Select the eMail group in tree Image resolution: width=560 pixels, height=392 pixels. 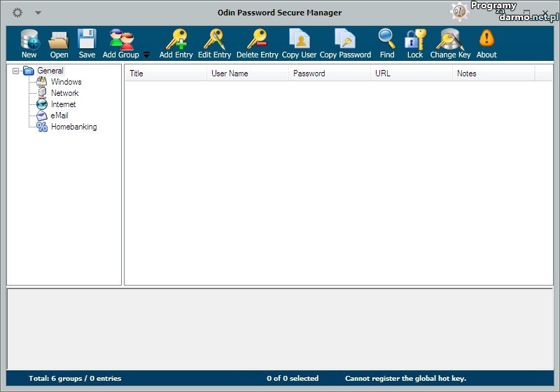point(59,115)
